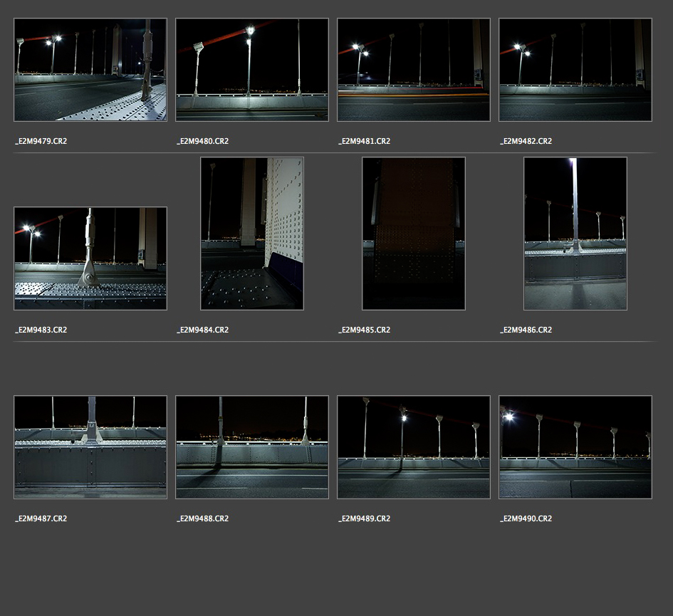This screenshot has width=673, height=616.
Task: Choose the _E2M9483.CR2 thumbnail
Action: (90, 259)
